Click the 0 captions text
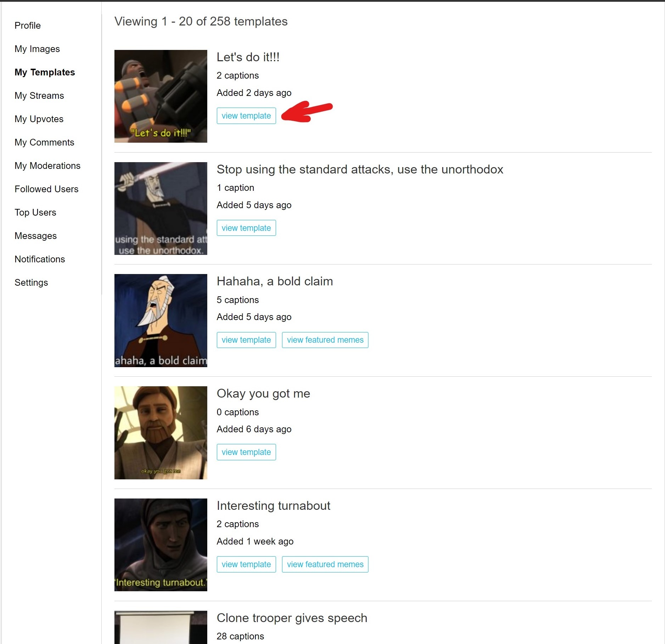Viewport: 665px width, 644px height. pyautogui.click(x=238, y=412)
